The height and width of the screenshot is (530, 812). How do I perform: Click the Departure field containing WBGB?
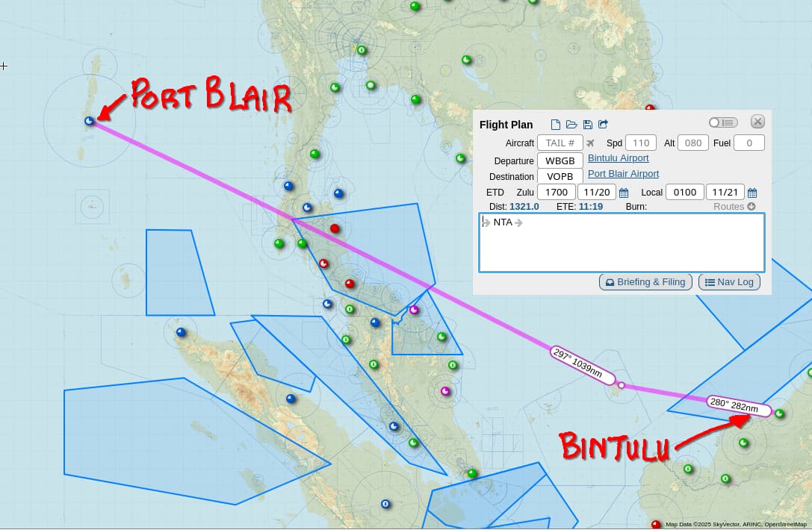(x=560, y=160)
